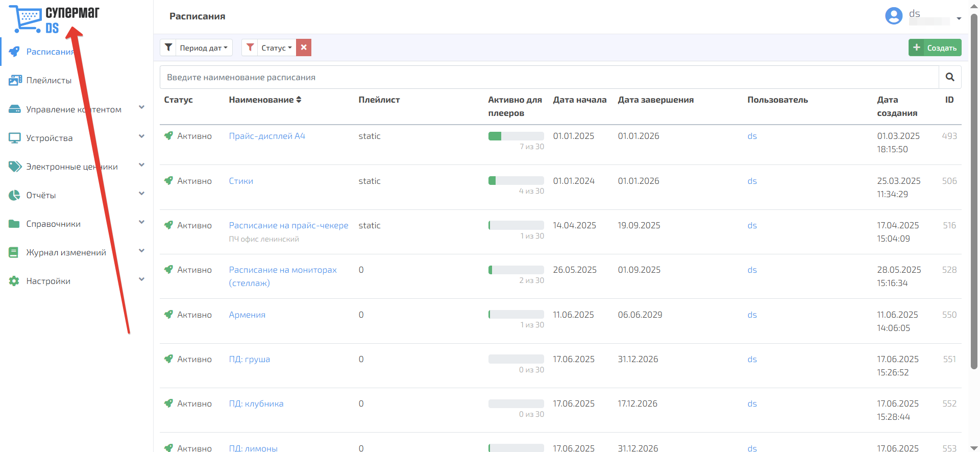Click status icon of ПД: клубника row
Image resolution: width=980 pixels, height=452 pixels.
[168, 403]
